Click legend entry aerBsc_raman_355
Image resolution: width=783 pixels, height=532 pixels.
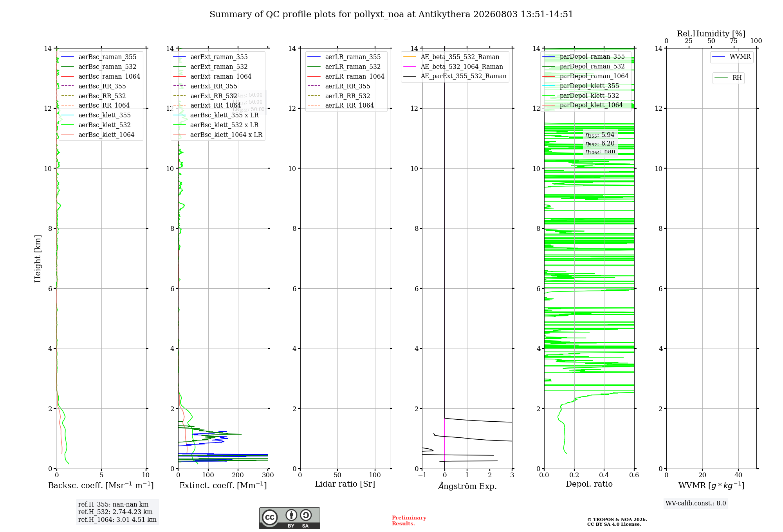99,57
